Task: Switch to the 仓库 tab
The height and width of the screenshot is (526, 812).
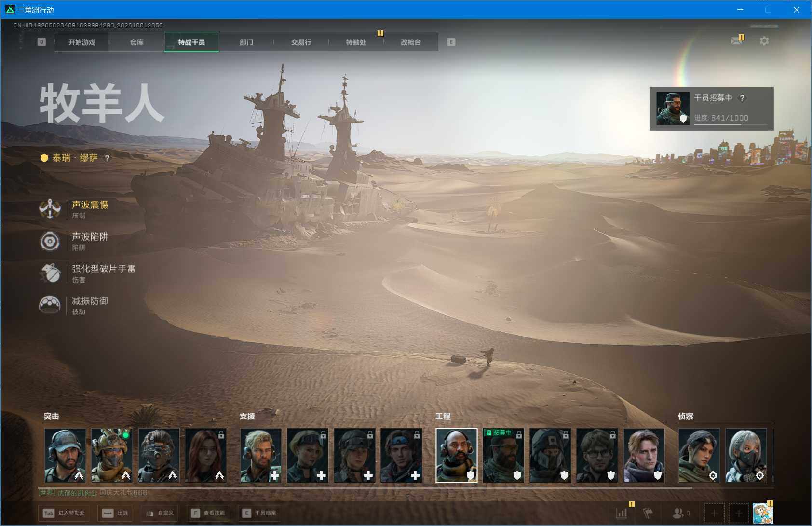Action: click(137, 42)
